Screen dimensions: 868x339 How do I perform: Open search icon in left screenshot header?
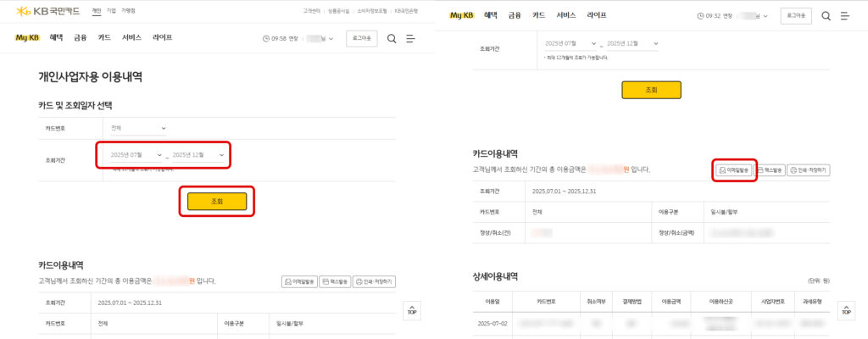coord(392,38)
